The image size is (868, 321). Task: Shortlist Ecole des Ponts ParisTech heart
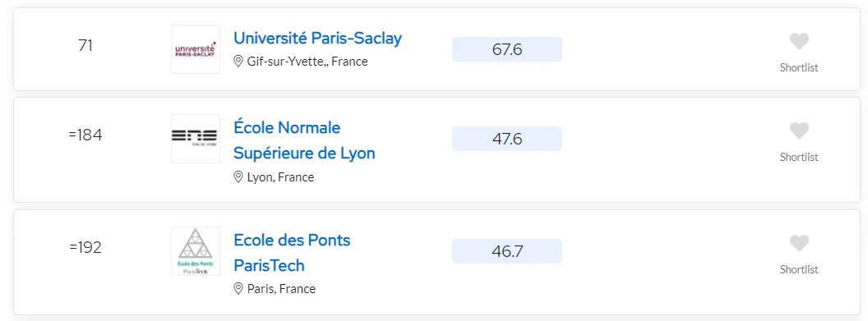pyautogui.click(x=799, y=243)
